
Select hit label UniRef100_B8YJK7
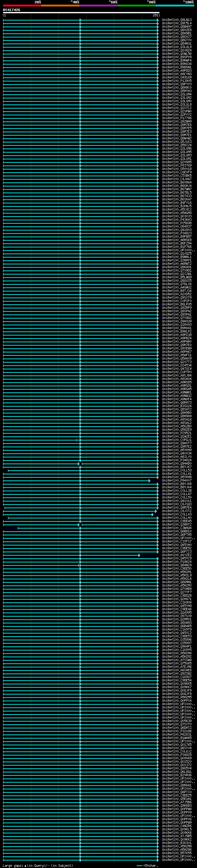[177, 467]
